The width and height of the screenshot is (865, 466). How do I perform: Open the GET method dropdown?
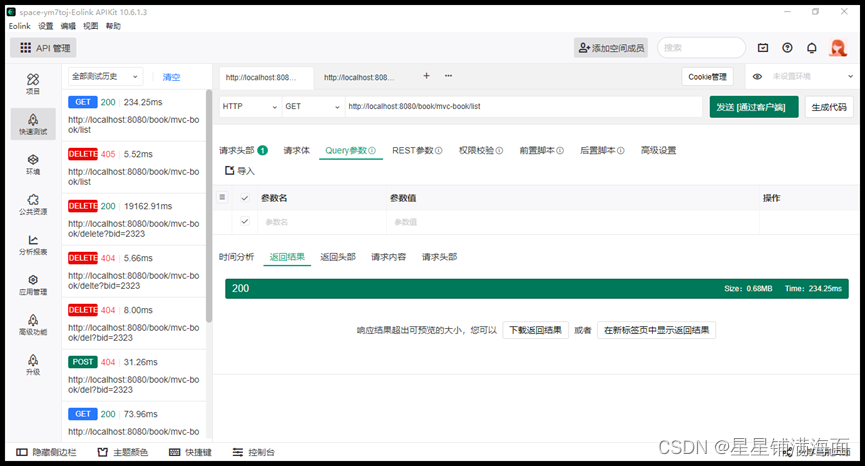pos(312,106)
